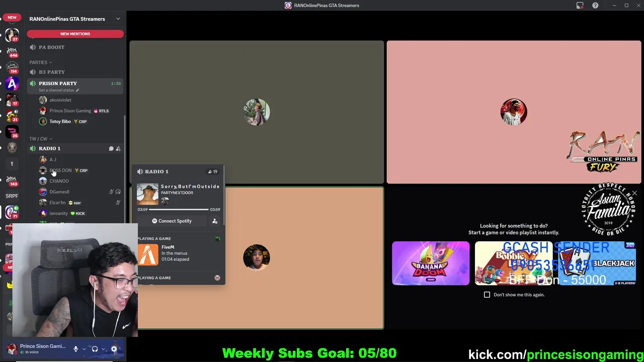Click the pink top-right participant video tile

(x=514, y=112)
